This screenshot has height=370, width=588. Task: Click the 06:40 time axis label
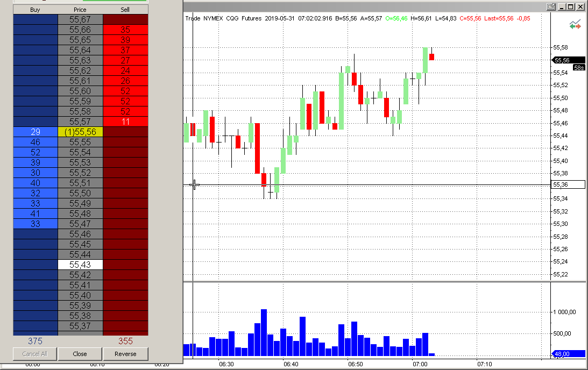291,364
